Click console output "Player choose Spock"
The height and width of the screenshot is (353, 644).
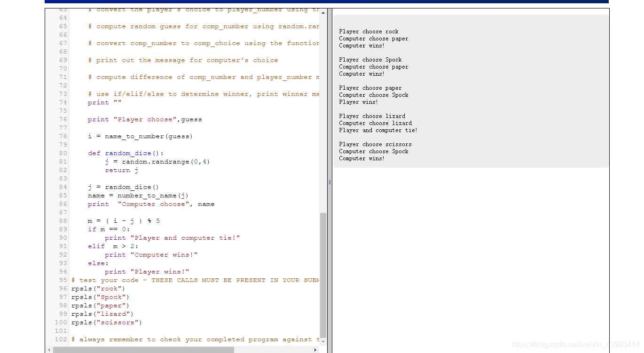click(x=370, y=60)
